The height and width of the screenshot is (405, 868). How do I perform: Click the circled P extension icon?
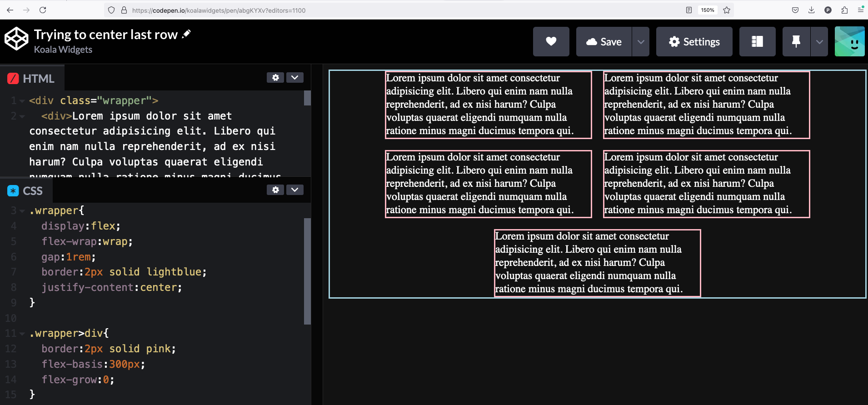[828, 10]
